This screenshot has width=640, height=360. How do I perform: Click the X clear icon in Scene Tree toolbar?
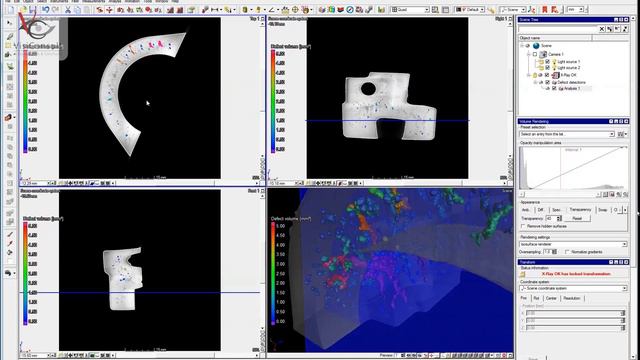(x=602, y=29)
